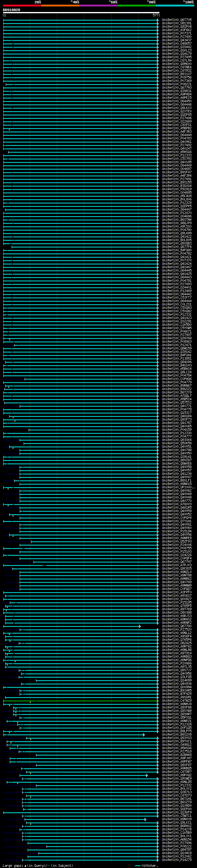Select the UniRef100_C4TNZ9 label
This screenshot has height=868, width=197.
point(177,701)
